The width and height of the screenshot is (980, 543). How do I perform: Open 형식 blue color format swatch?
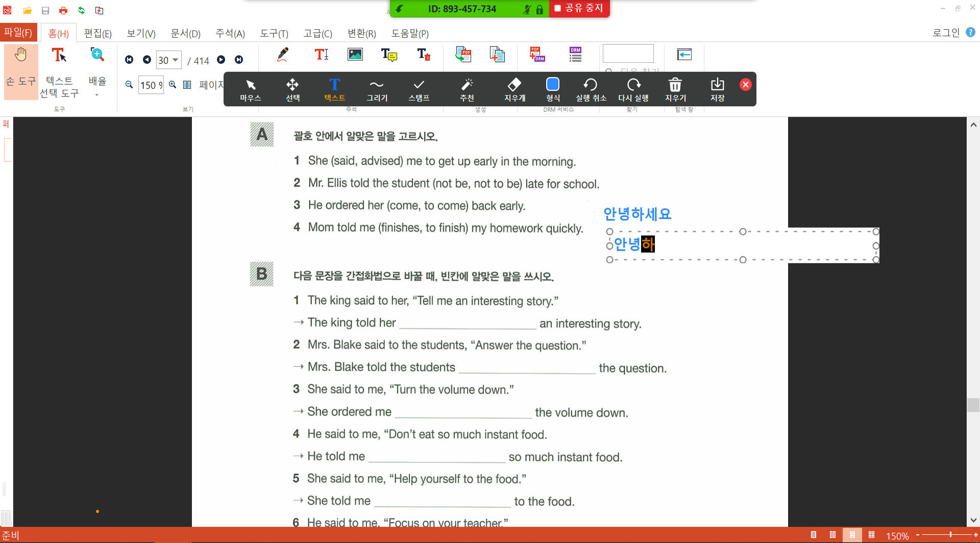click(553, 90)
